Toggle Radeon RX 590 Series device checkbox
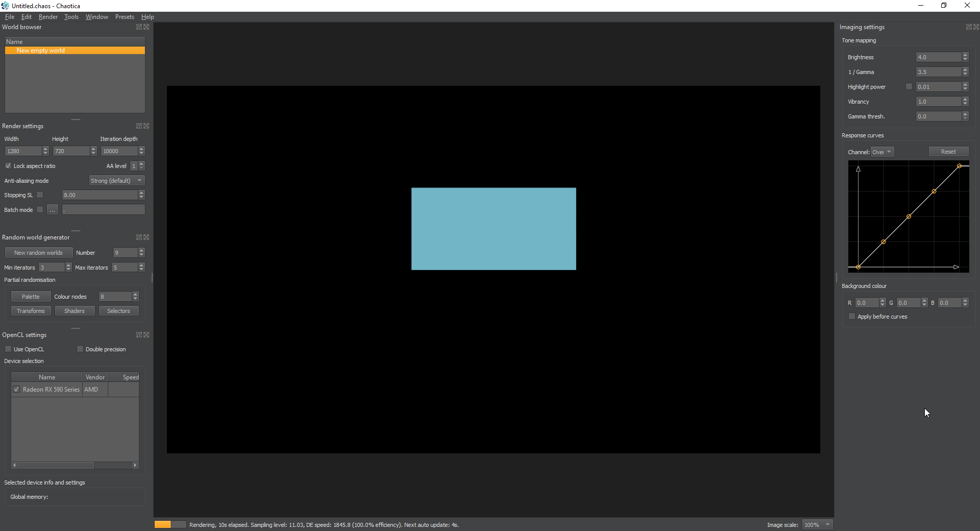The width and height of the screenshot is (980, 531). [x=17, y=390]
